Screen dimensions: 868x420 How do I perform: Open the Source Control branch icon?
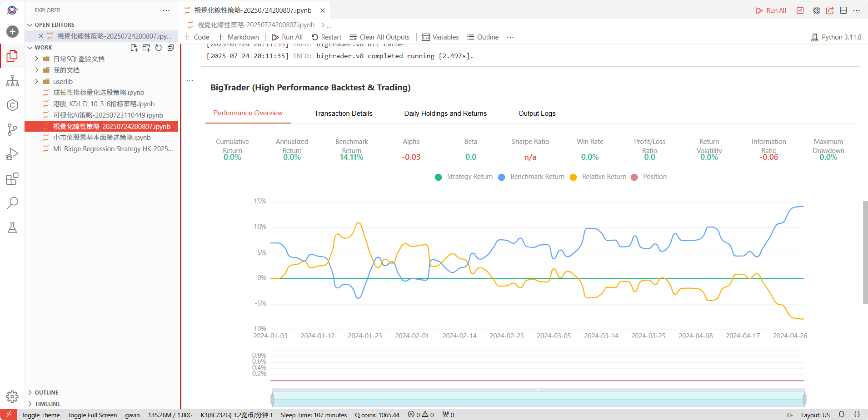pos(12,130)
